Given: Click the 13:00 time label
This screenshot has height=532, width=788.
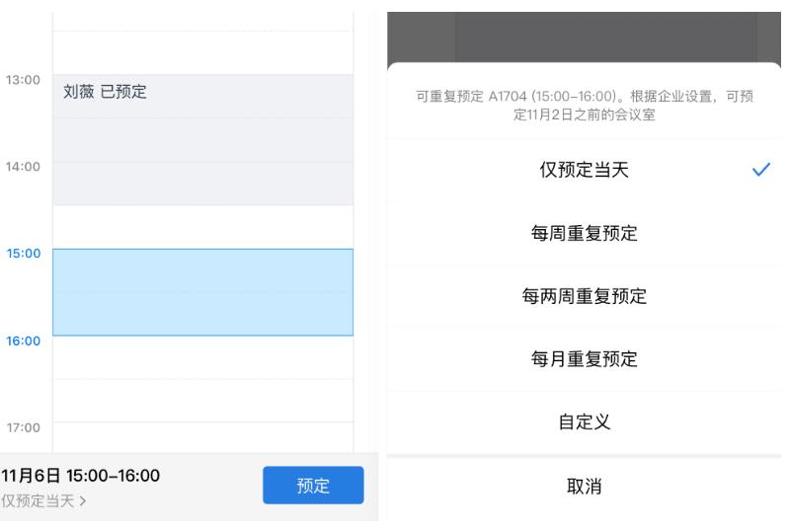Looking at the screenshot, I should point(24,79).
